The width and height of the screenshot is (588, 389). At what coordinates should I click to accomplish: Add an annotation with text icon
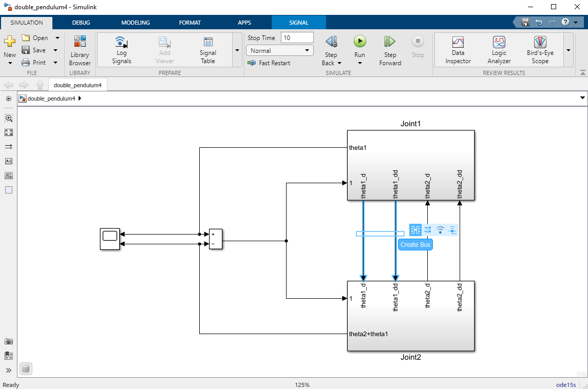point(9,161)
